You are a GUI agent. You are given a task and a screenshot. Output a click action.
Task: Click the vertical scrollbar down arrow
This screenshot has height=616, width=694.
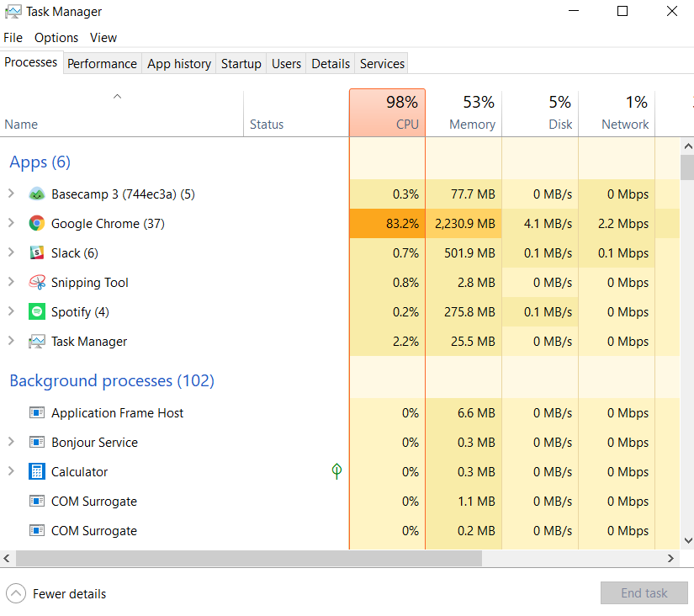tap(688, 540)
